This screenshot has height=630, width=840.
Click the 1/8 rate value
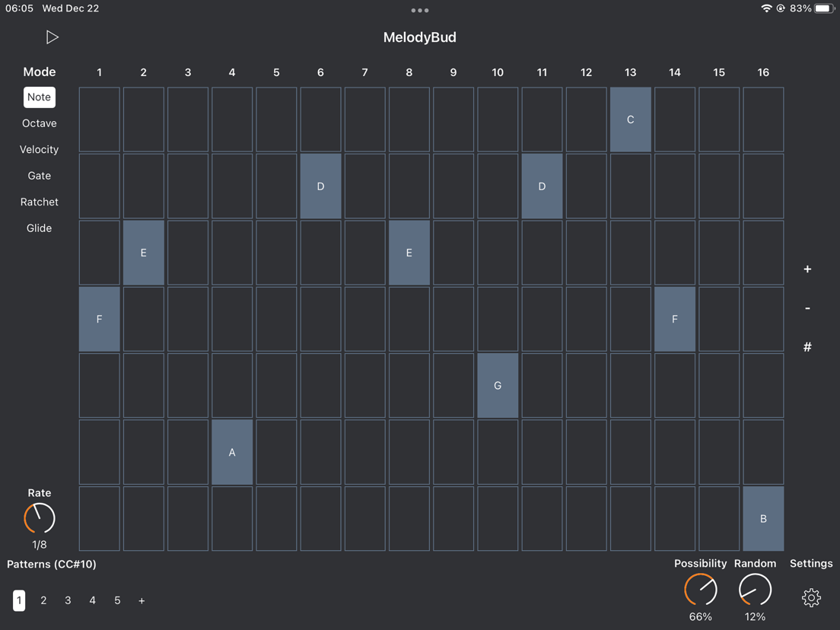[39, 545]
